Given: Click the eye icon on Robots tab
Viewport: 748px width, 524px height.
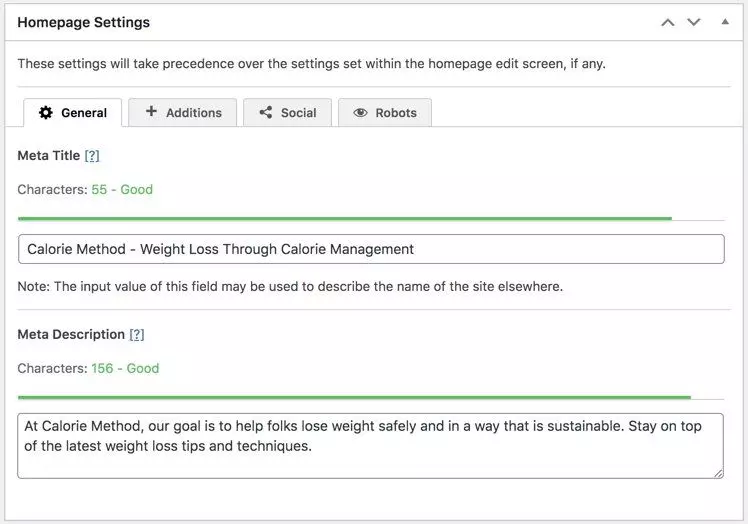Looking at the screenshot, I should 360,113.
